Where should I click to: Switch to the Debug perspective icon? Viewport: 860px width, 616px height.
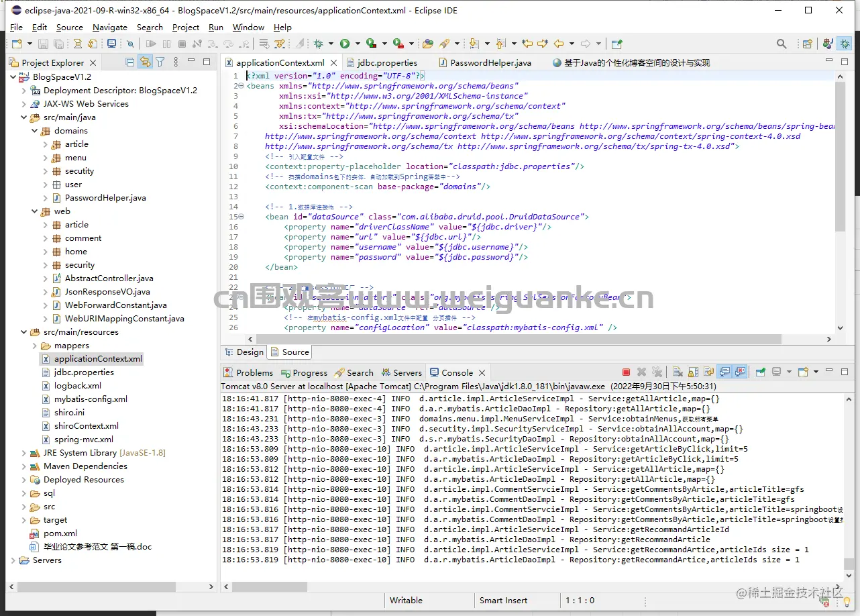(x=845, y=44)
